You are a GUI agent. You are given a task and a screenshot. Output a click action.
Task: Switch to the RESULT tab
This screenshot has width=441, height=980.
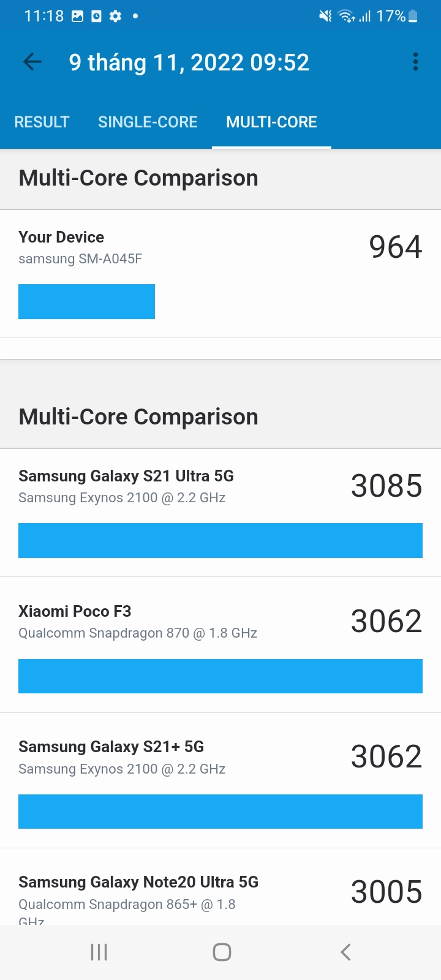(42, 122)
